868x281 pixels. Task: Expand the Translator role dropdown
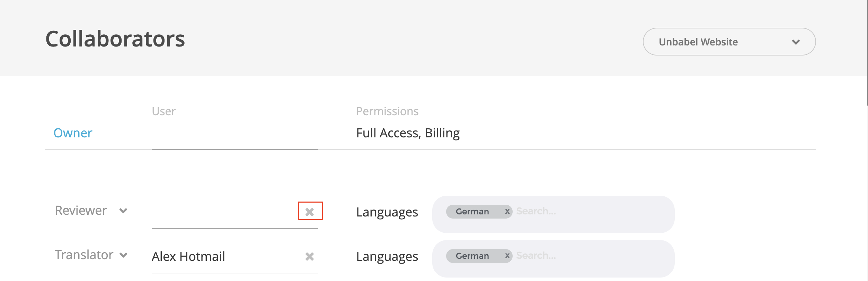tap(123, 255)
